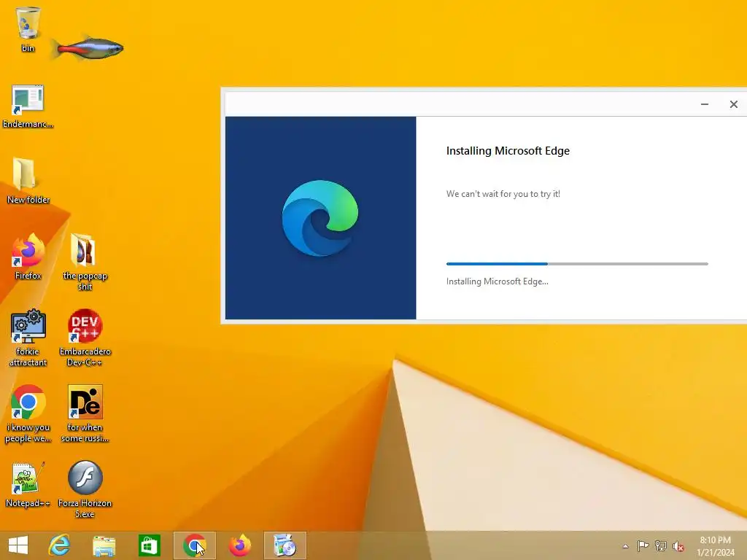Viewport: 747px width, 560px height.
Task: Select Forza Horizon 5.exe Flash icon
Action: [x=85, y=489]
